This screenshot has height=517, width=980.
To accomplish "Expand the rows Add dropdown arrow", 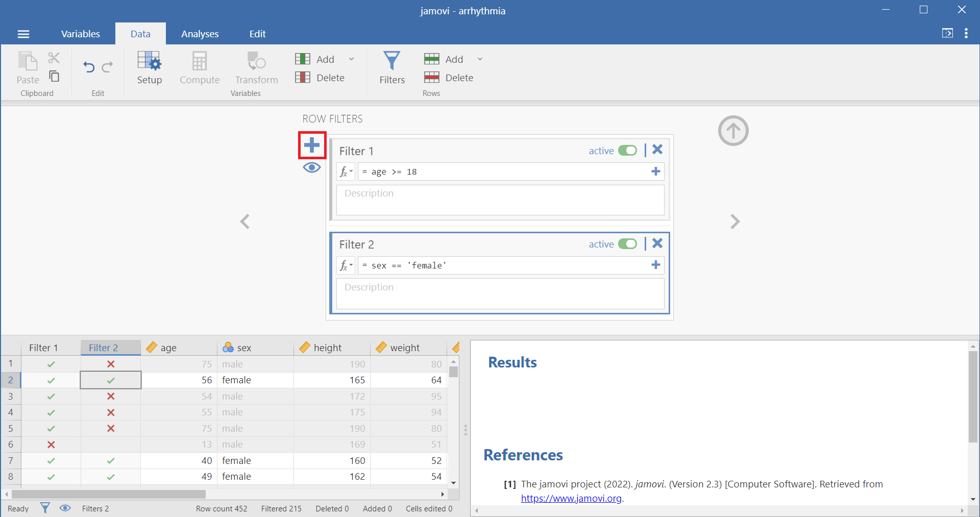I will pyautogui.click(x=480, y=59).
